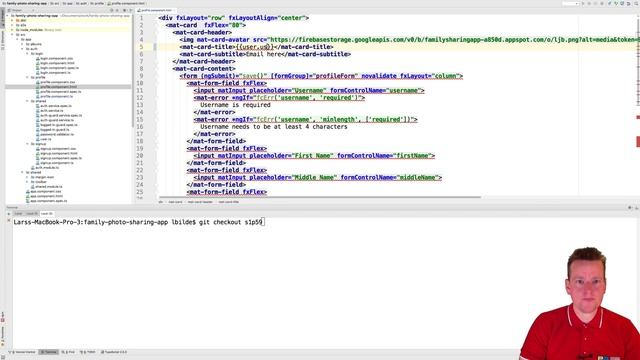Select profile.component.css file

pyautogui.click(x=57, y=82)
